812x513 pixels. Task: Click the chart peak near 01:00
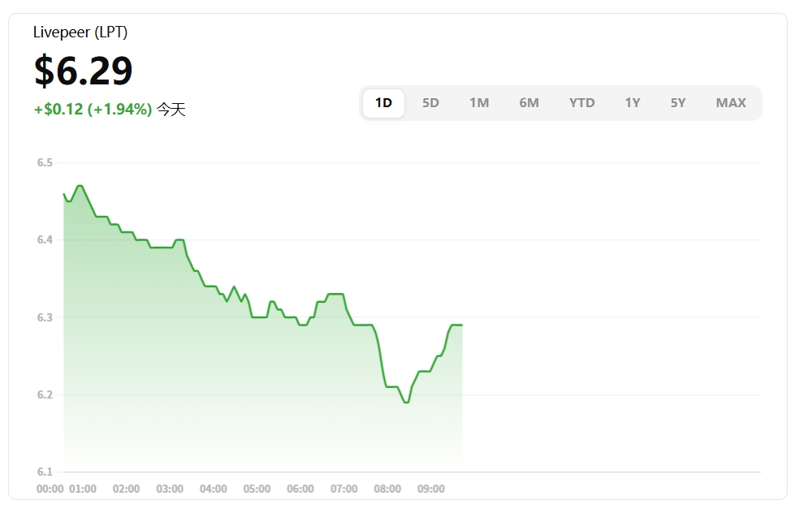(80, 186)
